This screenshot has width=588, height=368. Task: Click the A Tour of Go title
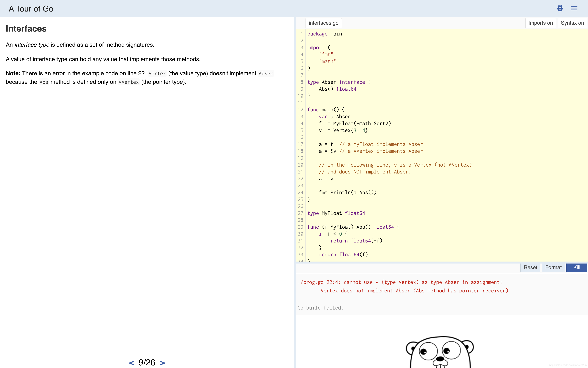31,9
